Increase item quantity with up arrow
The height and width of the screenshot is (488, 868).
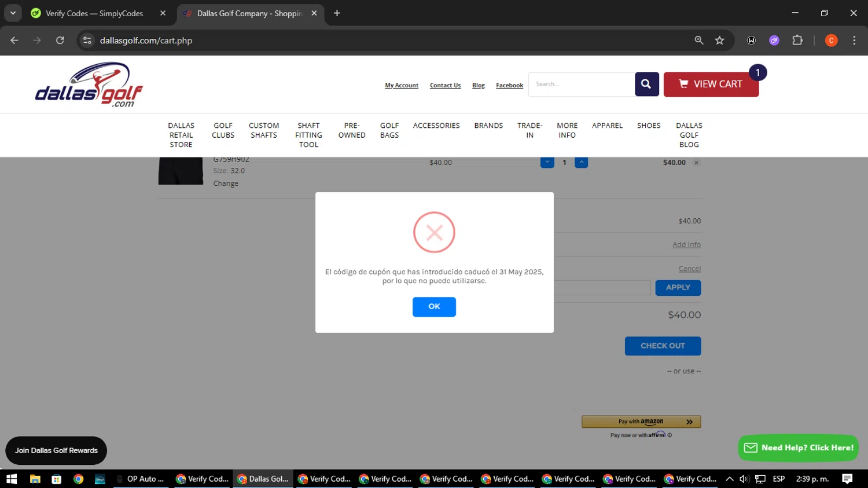click(581, 163)
